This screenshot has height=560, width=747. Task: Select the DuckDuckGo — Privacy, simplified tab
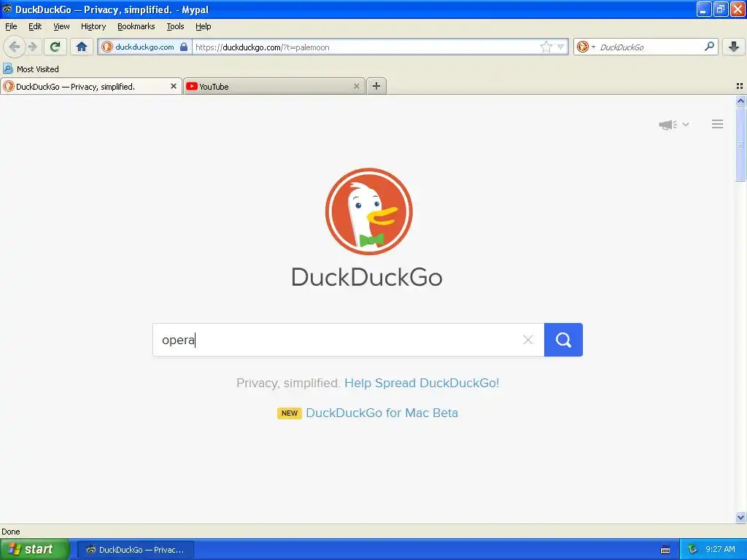pyautogui.click(x=91, y=86)
